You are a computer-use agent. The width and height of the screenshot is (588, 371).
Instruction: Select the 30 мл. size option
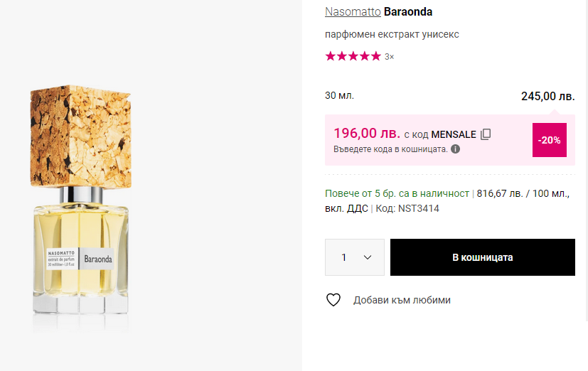pos(339,95)
